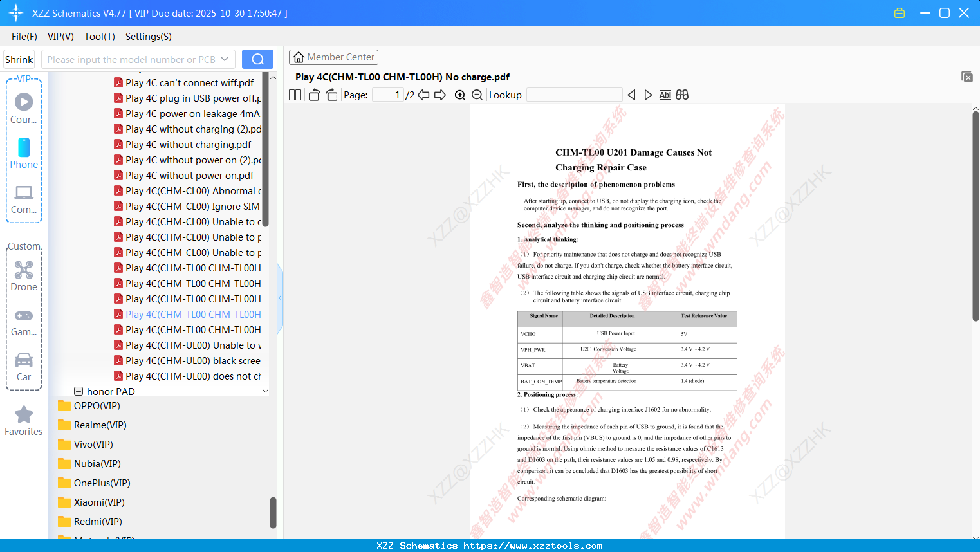Click the Page number input box

coord(387,95)
